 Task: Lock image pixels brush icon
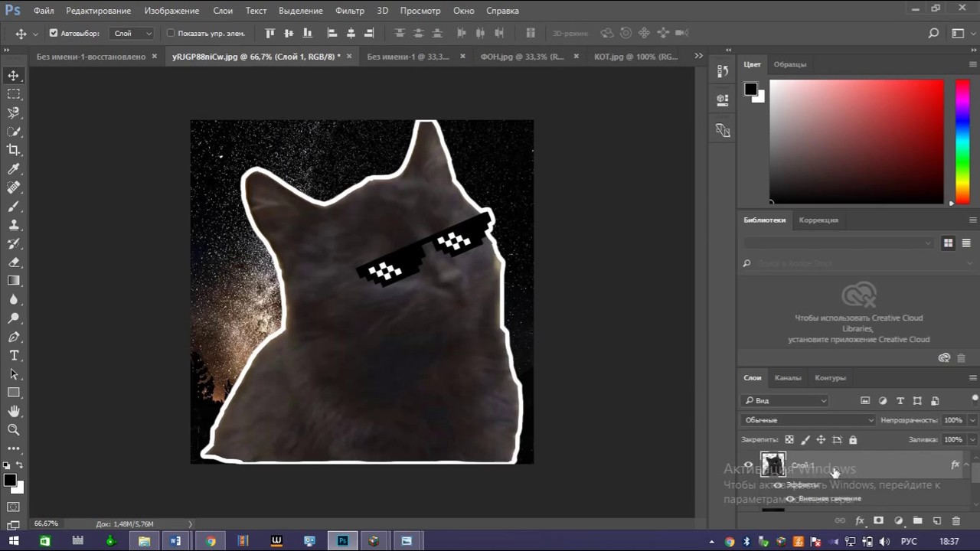pos(805,440)
